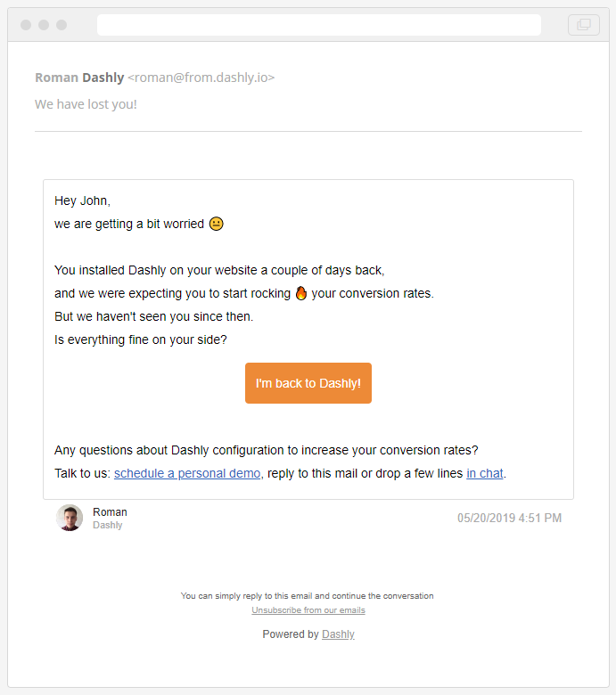Click the "Hey John," greeting line
This screenshot has width=616, height=695.
point(82,200)
